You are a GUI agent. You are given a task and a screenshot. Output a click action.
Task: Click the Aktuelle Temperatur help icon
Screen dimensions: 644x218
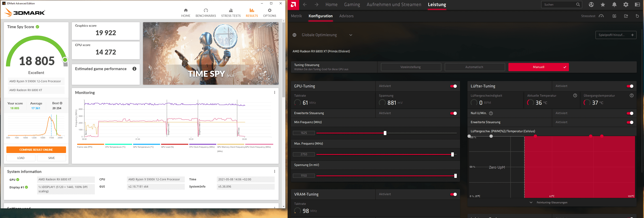coord(575,95)
